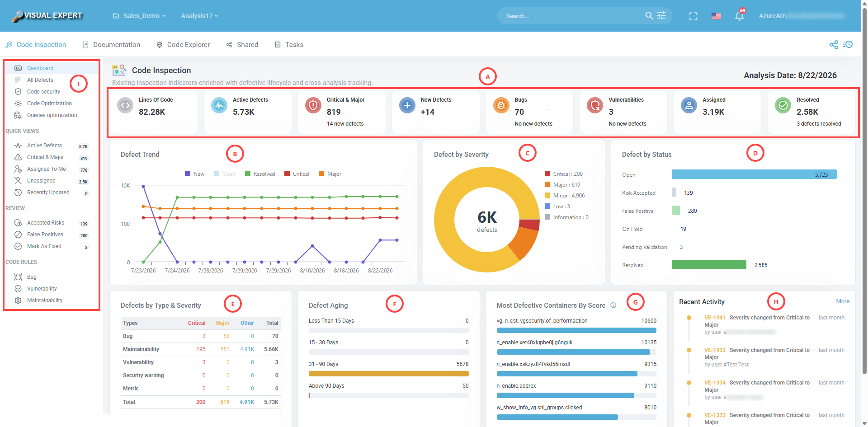Open analysis history clock icon

point(848,45)
